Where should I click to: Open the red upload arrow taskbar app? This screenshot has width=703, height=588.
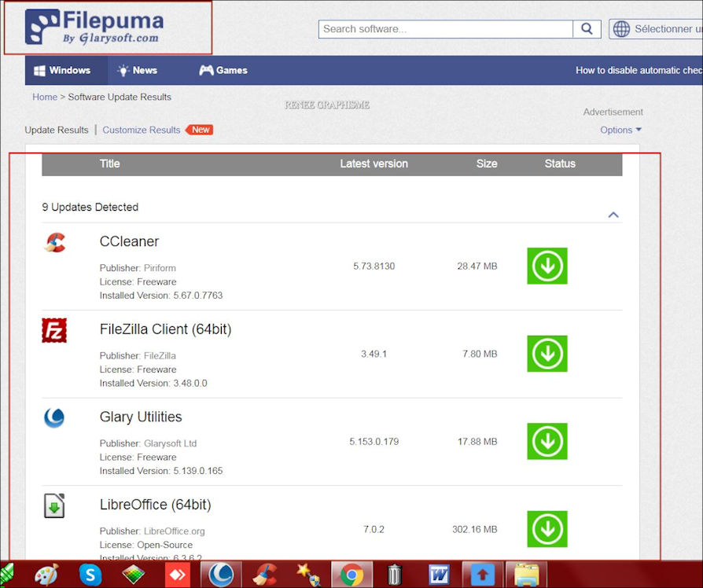point(482,575)
